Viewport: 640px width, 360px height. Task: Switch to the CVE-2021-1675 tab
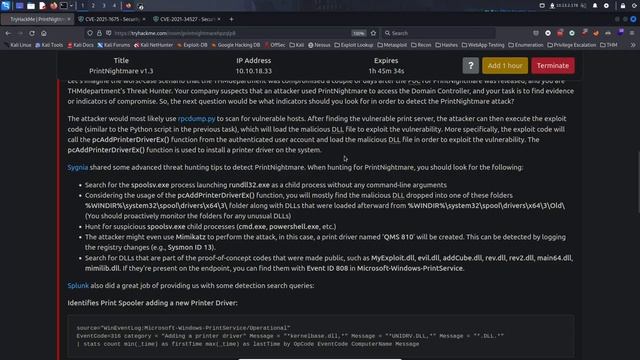pyautogui.click(x=111, y=19)
